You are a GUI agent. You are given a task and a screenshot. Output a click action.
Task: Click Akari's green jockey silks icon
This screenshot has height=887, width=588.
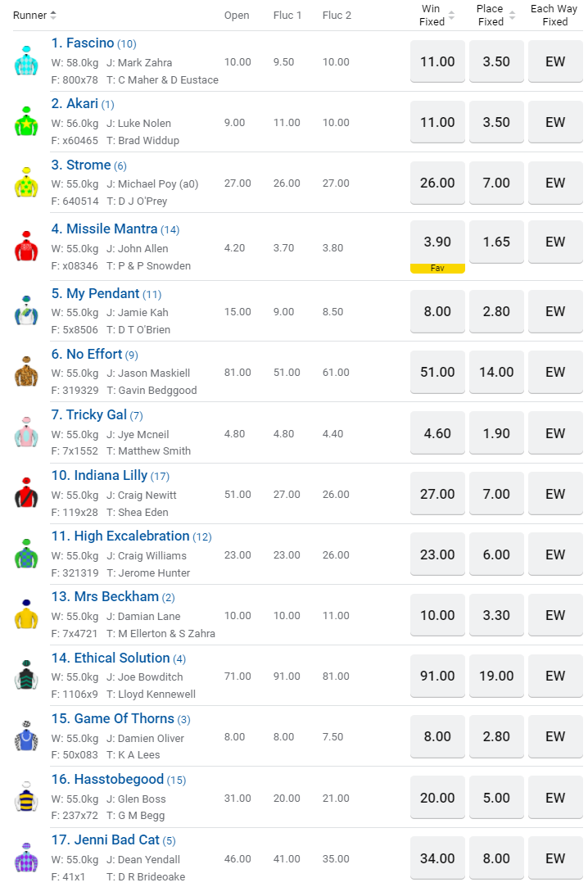click(x=26, y=122)
